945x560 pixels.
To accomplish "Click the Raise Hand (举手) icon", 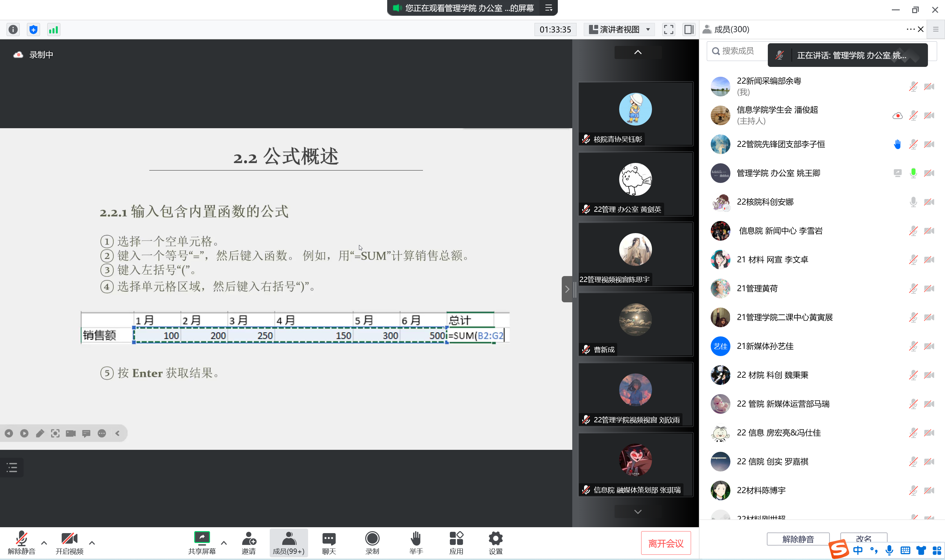I will coord(416,543).
